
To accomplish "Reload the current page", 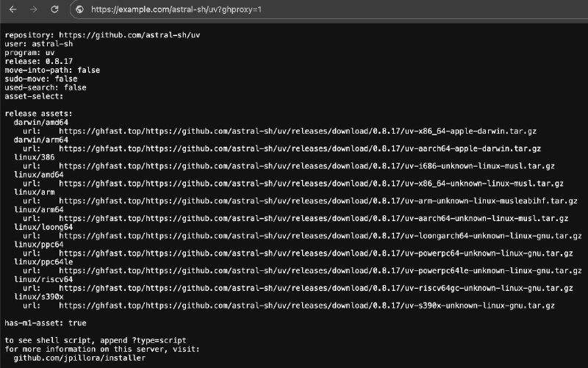I will coord(54,10).
